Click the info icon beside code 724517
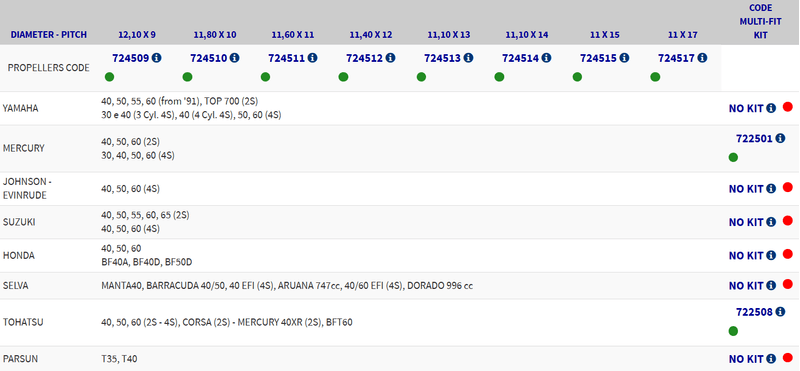The height and width of the screenshot is (371, 800). [x=702, y=58]
